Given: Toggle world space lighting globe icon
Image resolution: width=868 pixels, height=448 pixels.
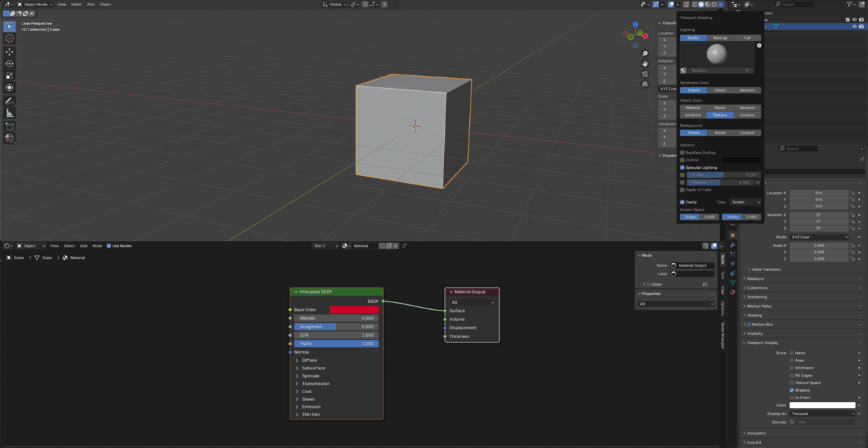Looking at the screenshot, I should click(684, 70).
